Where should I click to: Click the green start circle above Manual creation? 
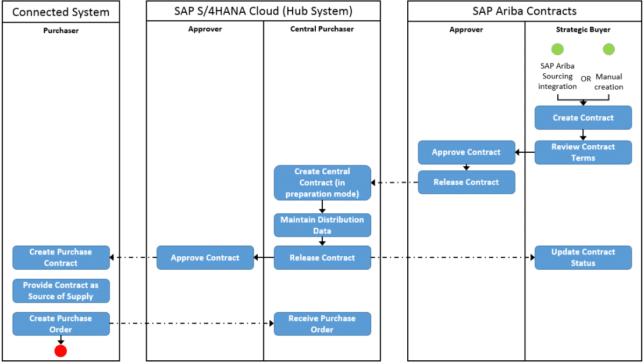tap(609, 49)
